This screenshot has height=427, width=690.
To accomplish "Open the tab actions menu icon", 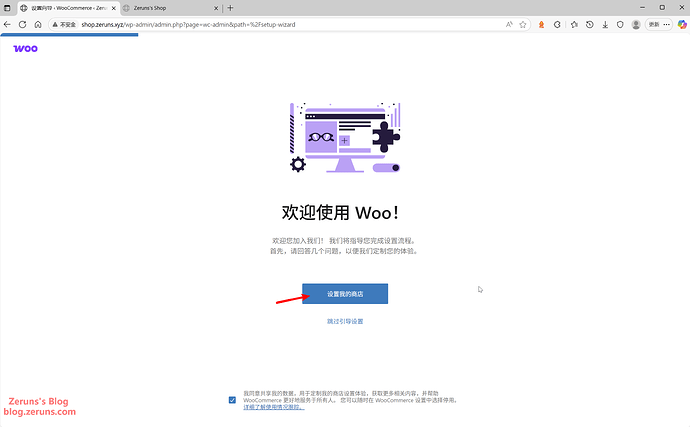I will pos(7,8).
